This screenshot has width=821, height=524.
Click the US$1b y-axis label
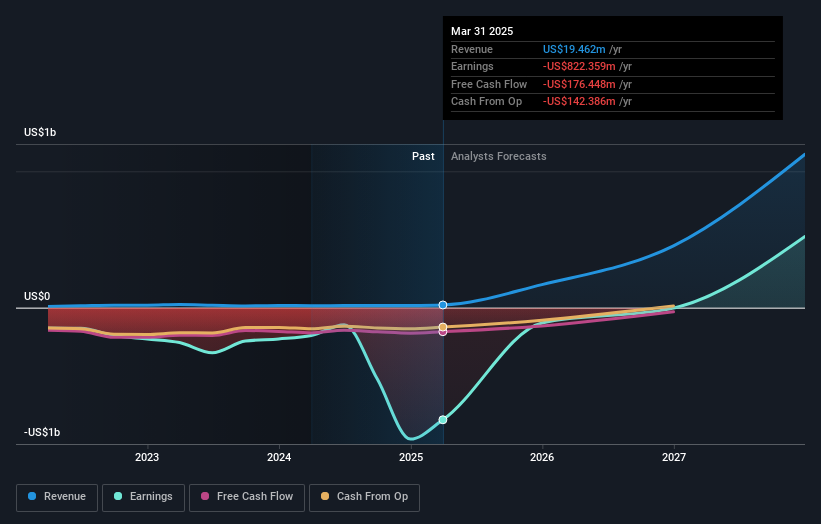(40, 132)
